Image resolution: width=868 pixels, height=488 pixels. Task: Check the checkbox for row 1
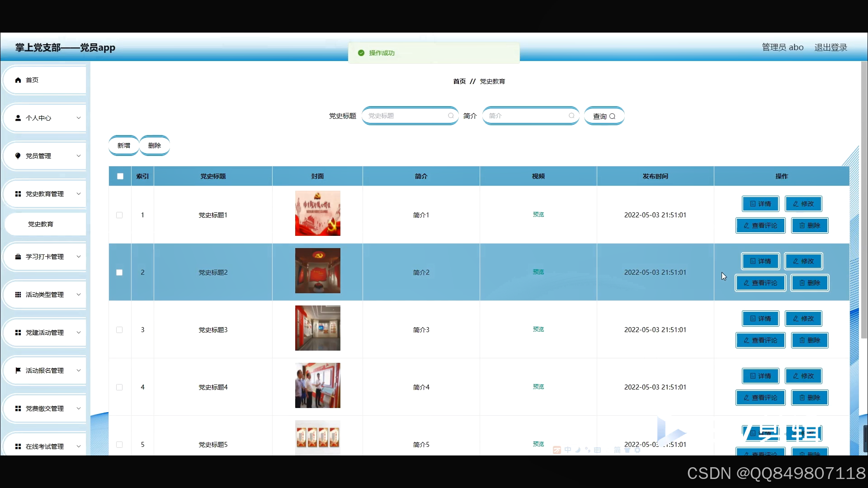119,215
